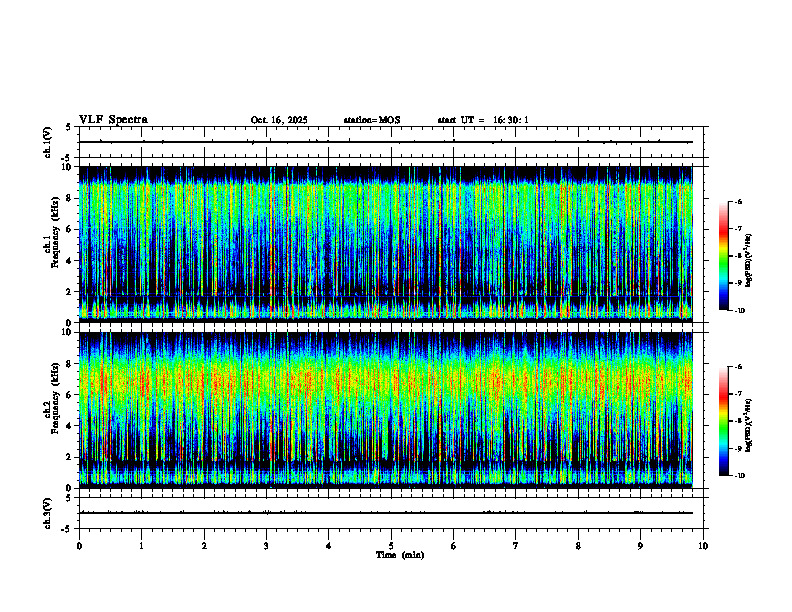Click the "-7" tick on ch.2 colorbar
Image resolution: width=792 pixels, height=612 pixels.
point(738,394)
